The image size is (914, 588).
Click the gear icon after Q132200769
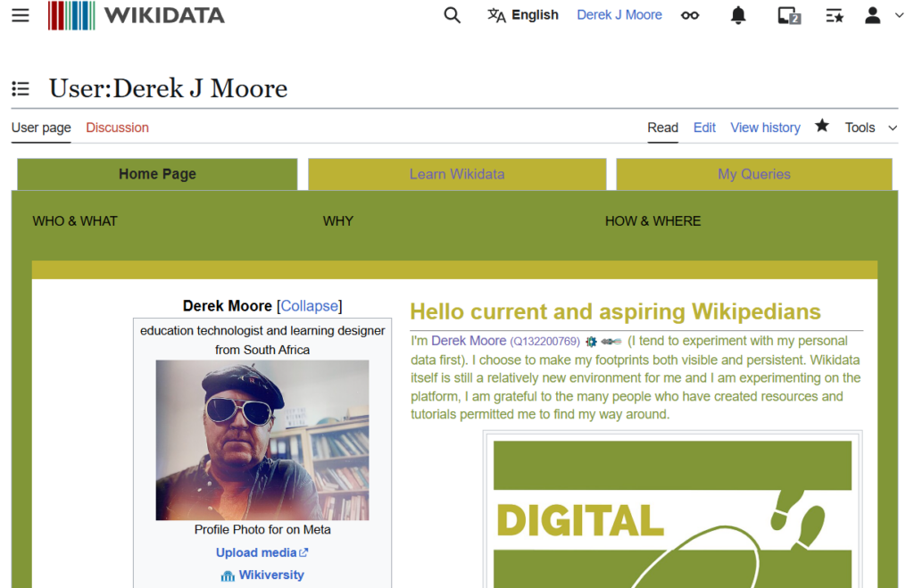591,342
